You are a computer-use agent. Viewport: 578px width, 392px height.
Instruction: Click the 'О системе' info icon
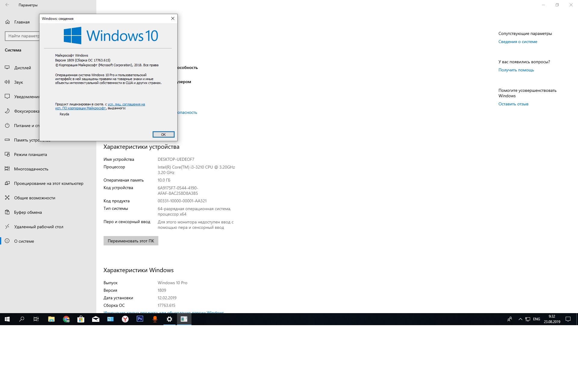point(7,241)
